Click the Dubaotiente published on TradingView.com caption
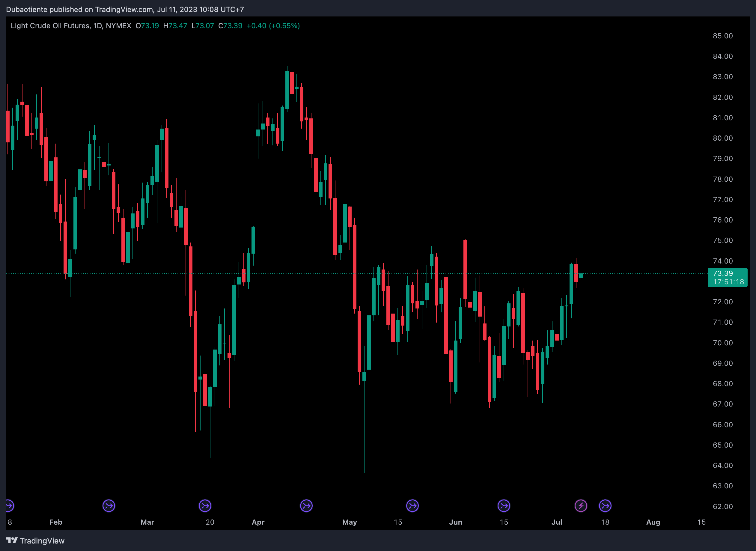The width and height of the screenshot is (756, 551). pos(125,9)
